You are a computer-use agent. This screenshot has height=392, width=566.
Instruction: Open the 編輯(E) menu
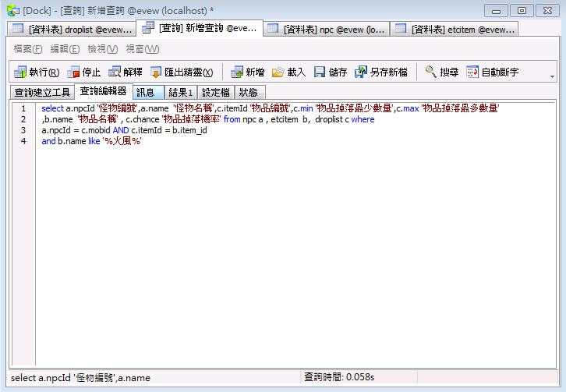point(65,49)
